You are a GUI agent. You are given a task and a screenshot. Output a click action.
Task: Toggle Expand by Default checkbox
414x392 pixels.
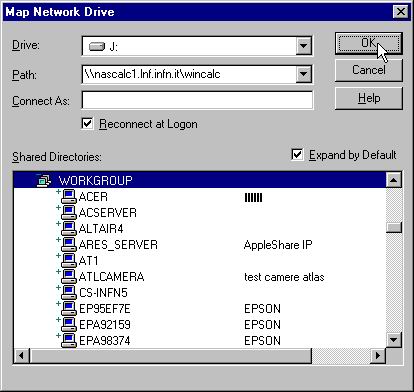coord(297,155)
